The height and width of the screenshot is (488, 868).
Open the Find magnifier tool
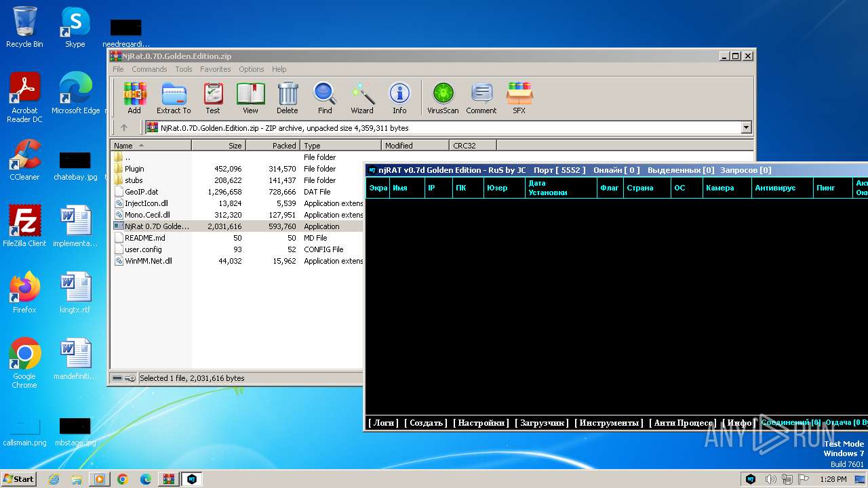[325, 98]
